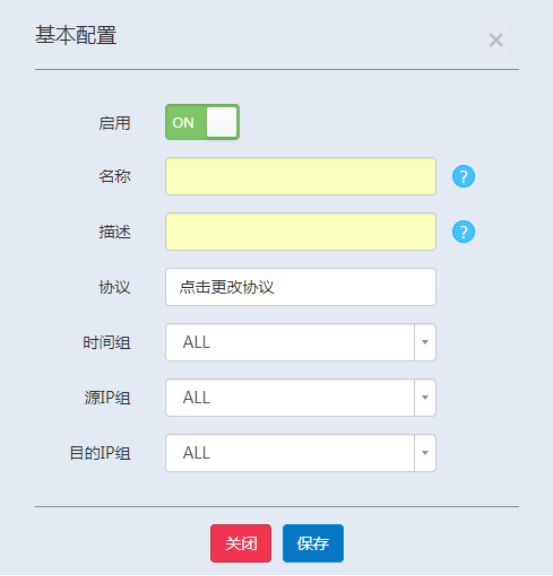Click the 名称 label text
This screenshot has width=553, height=576.
pos(114,176)
